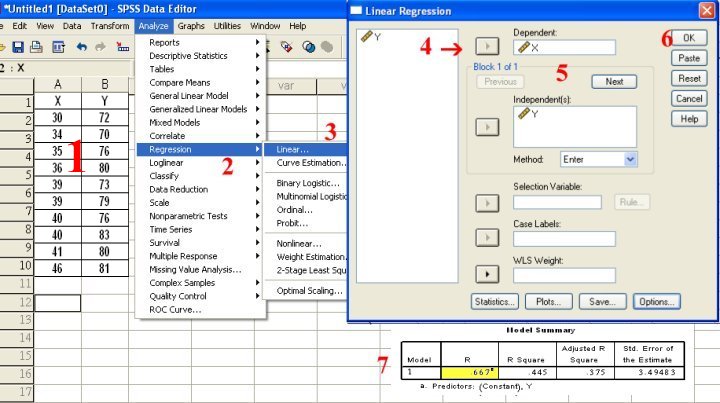Click the Go to Case toolbar icon
This screenshot has width=720, height=403.
coord(122,47)
